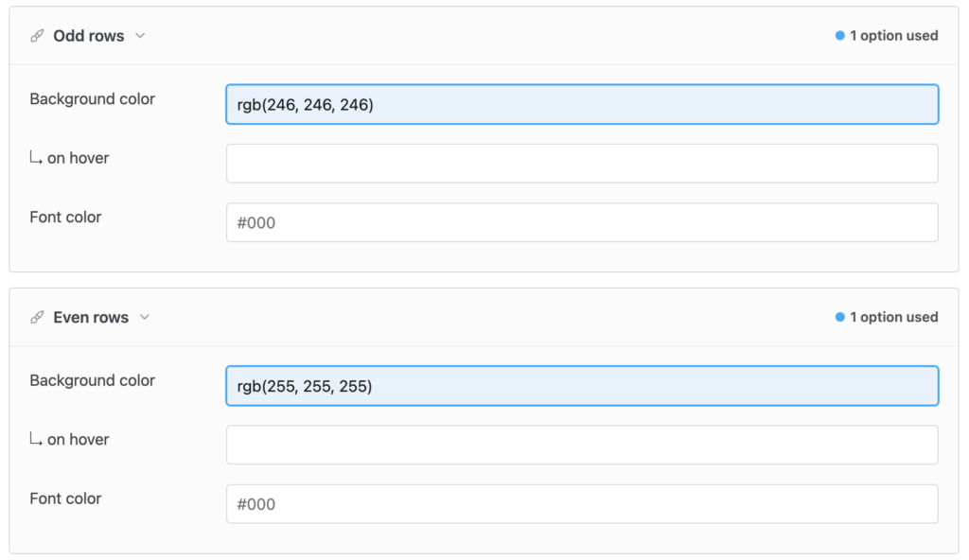Select the Even rows section title
The height and width of the screenshot is (560, 969).
[91, 317]
